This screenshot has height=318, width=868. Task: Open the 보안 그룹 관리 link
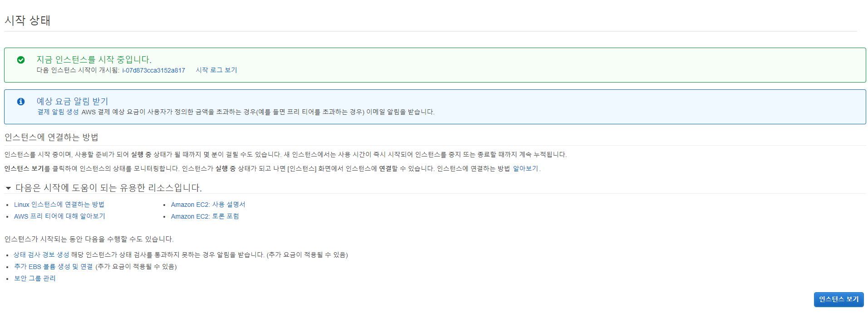pyautogui.click(x=34, y=279)
